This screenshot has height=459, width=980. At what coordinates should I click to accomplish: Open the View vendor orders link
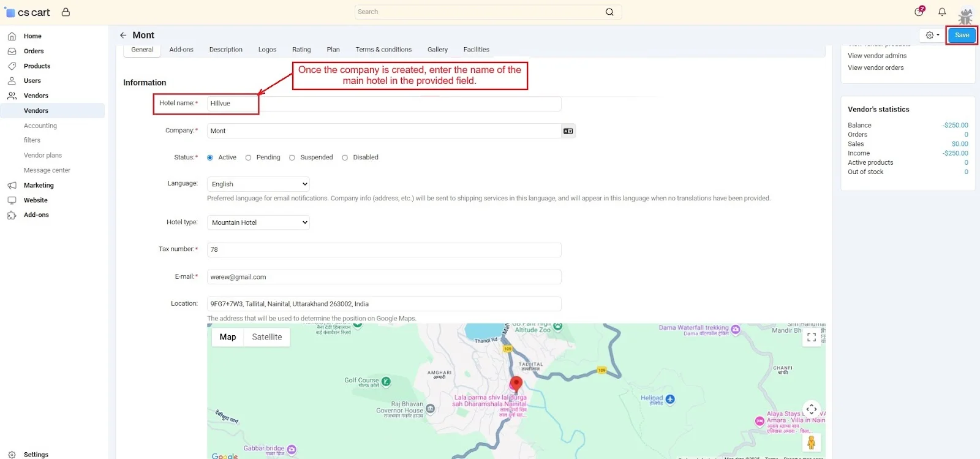click(875, 68)
